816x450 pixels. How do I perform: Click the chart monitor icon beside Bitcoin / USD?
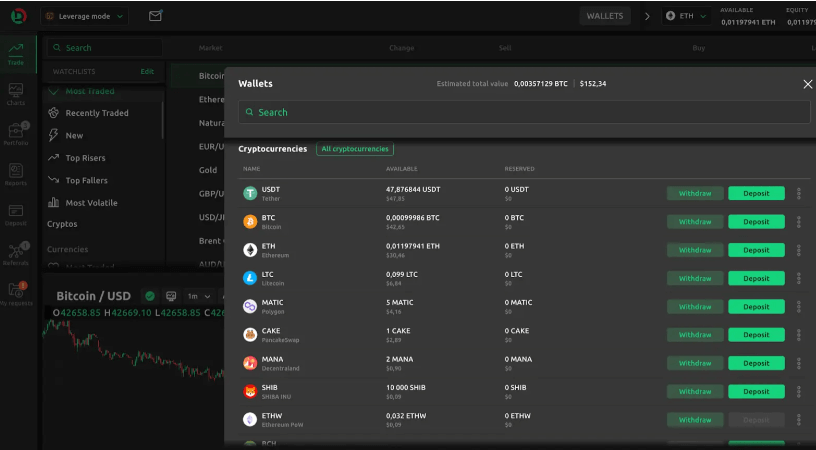coord(171,296)
